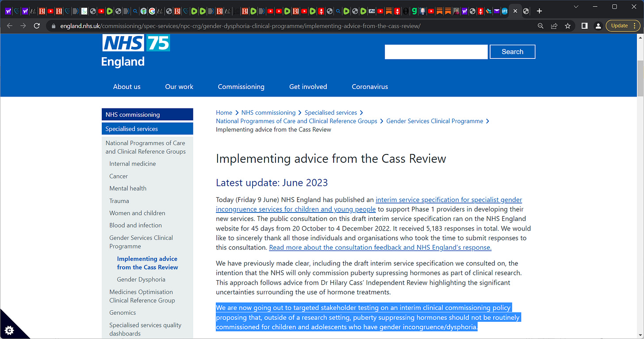Switch to the purple envelope mail tab

496,11
